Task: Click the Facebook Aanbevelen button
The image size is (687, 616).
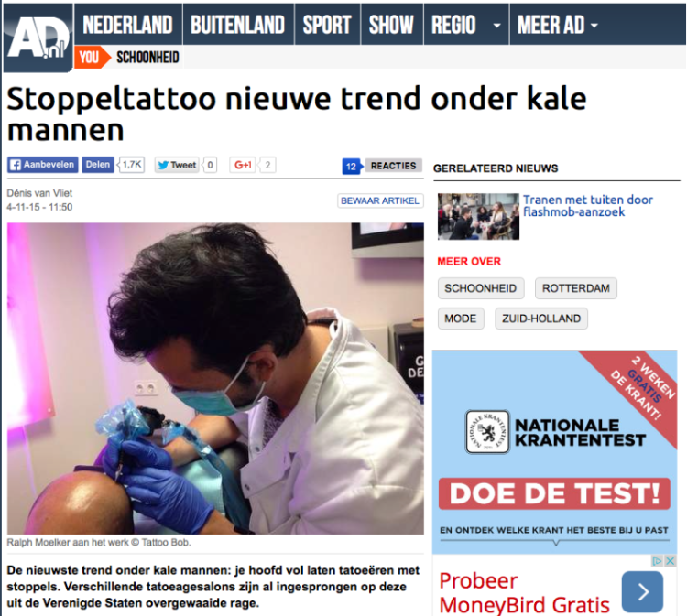Action: 43,165
